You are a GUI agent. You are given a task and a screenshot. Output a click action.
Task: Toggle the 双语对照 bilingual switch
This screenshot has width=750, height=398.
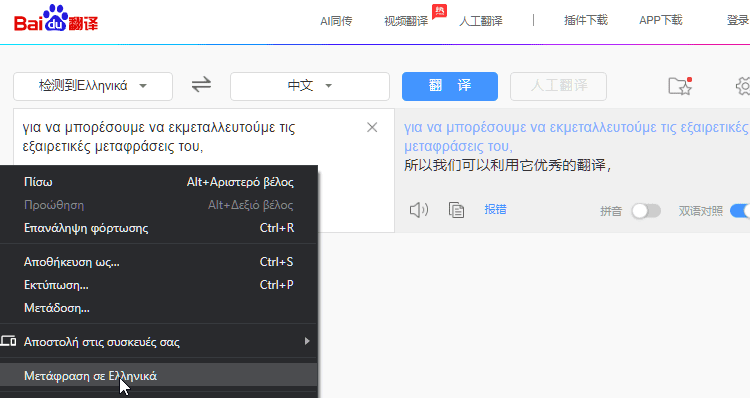pos(740,211)
